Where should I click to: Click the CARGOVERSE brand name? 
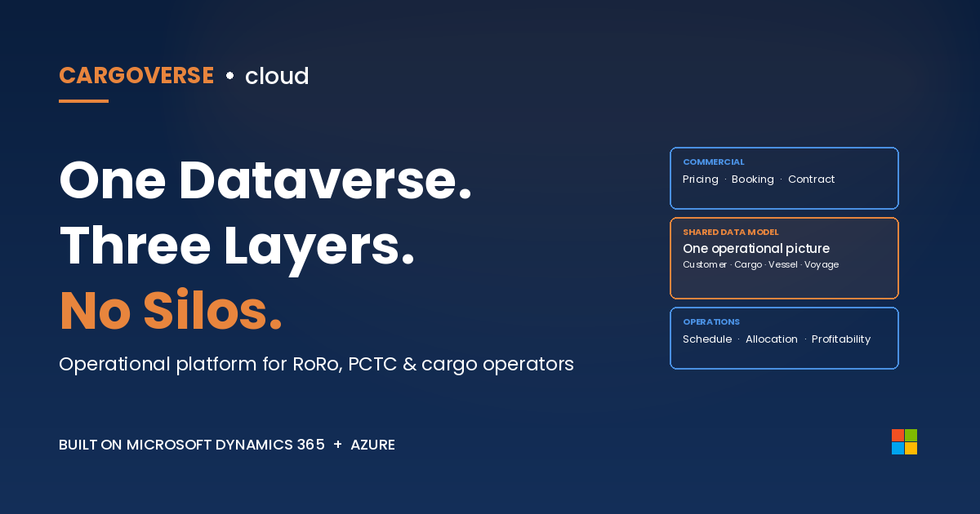136,76
